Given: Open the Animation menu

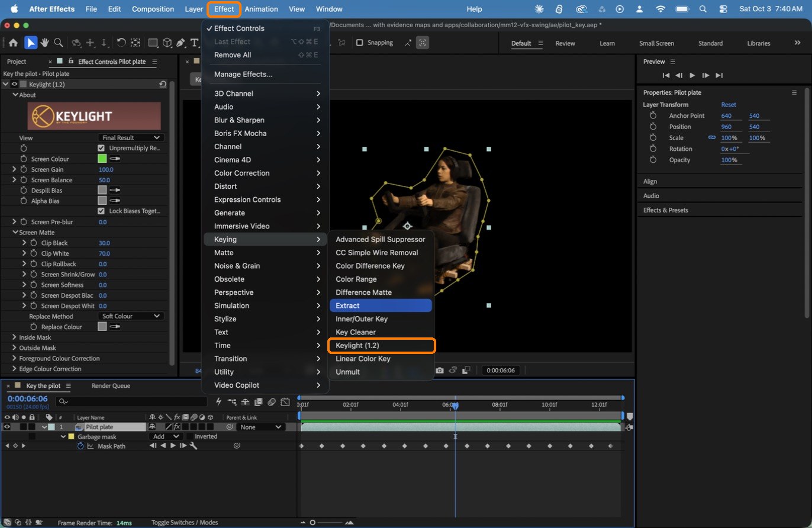Looking at the screenshot, I should coord(261,9).
